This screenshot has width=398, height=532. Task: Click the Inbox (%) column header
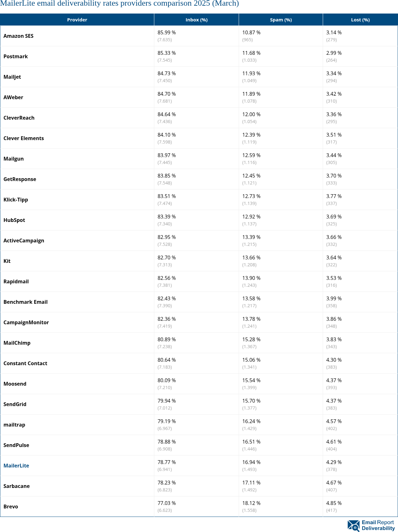196,20
